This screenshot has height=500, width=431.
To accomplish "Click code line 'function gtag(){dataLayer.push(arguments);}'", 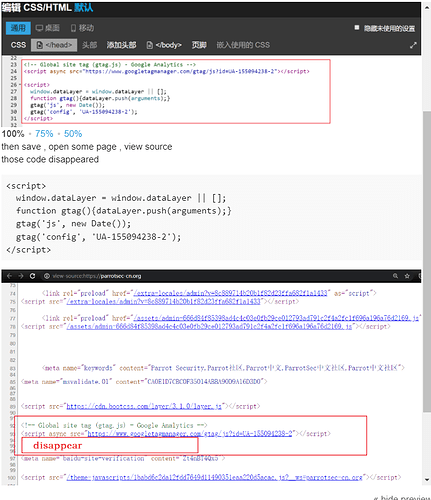I will (124, 211).
